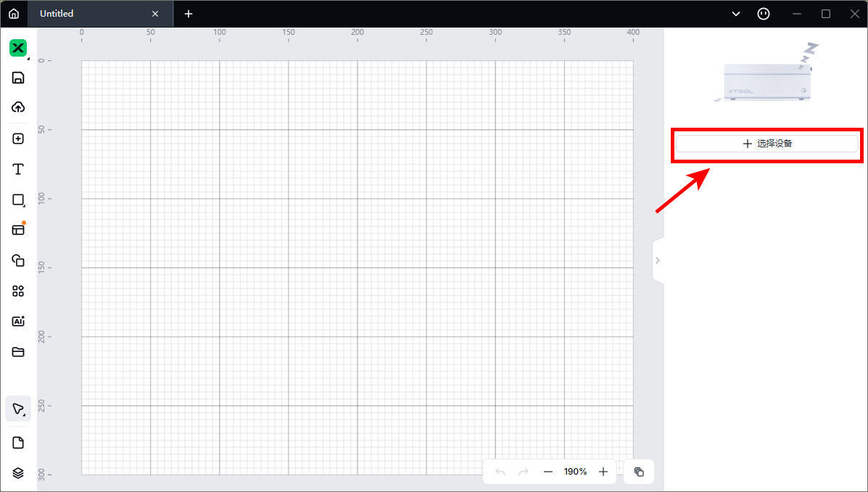Open the layers panel icon
Screen dimensions: 868x492
[18, 472]
